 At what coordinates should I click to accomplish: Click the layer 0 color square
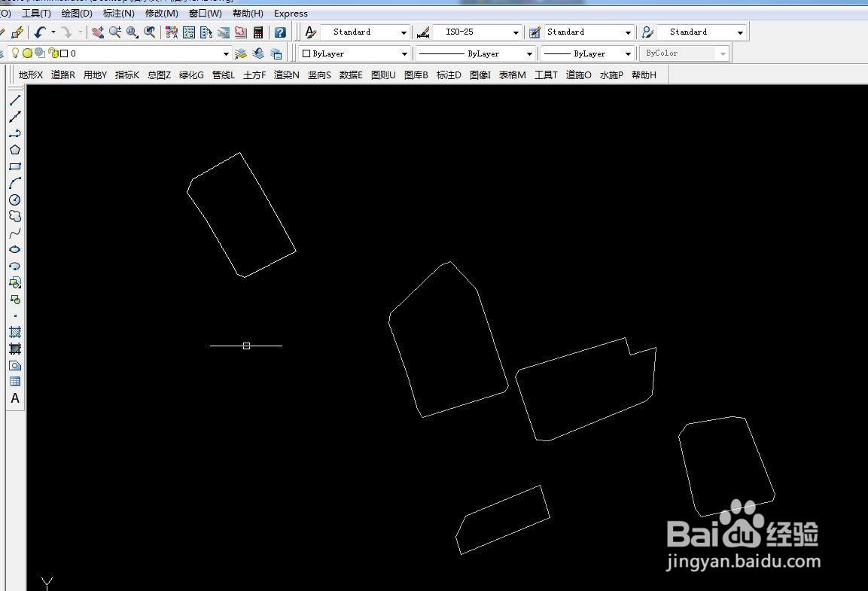tap(64, 53)
